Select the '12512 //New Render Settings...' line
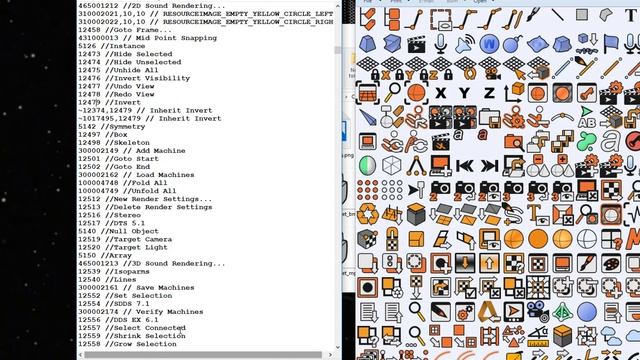The height and width of the screenshot is (360, 640). [145, 199]
